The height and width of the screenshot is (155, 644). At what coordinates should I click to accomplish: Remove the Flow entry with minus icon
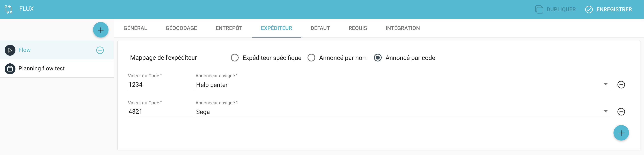point(100,50)
